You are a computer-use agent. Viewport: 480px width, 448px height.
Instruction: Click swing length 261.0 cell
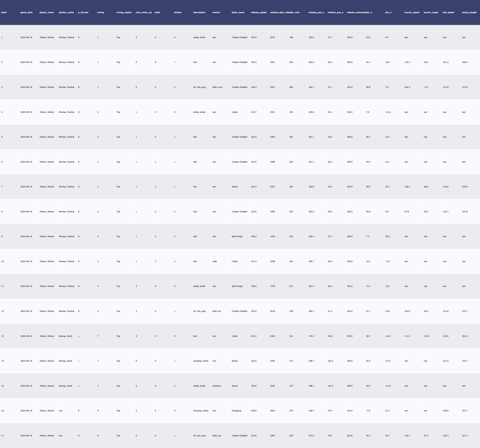[464, 336]
